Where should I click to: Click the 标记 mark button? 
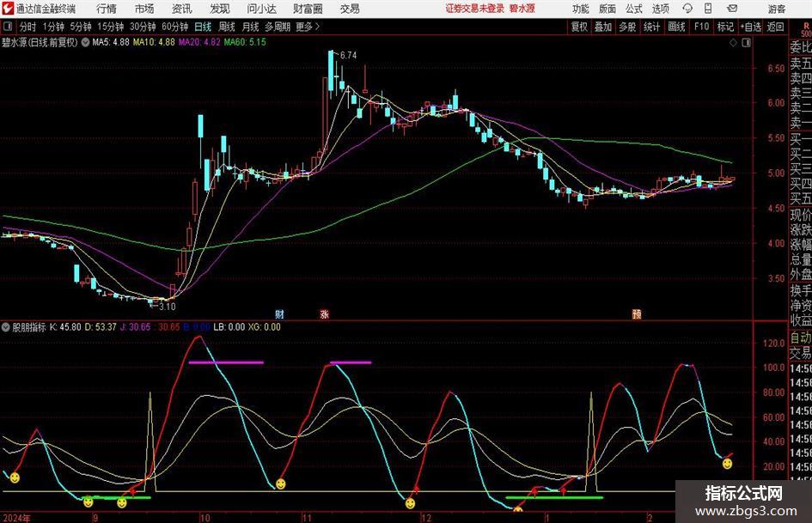click(725, 27)
